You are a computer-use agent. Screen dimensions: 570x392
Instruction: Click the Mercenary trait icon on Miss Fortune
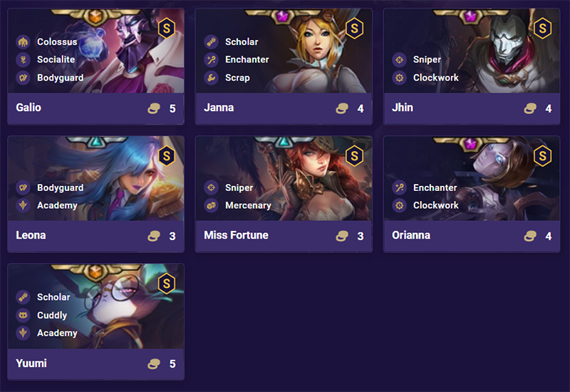pyautogui.click(x=210, y=205)
